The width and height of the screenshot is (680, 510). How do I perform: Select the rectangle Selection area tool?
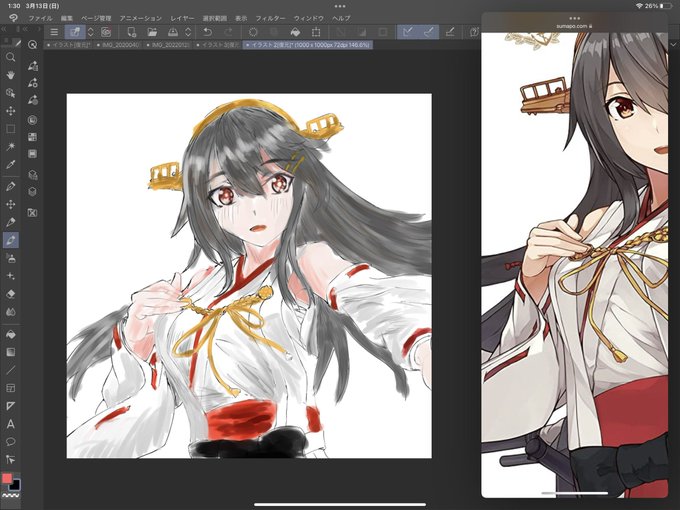tap(10, 129)
